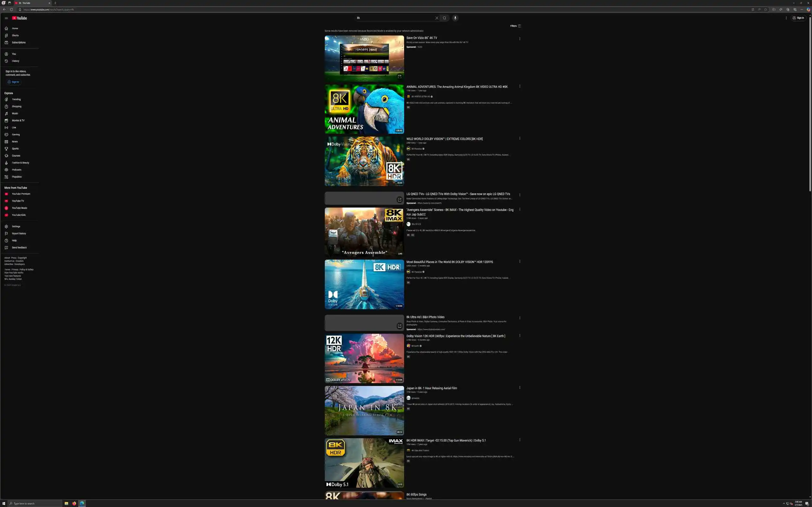Screen dimensions: 812x507
Task: Clear the search box with X
Action: tap(436, 18)
